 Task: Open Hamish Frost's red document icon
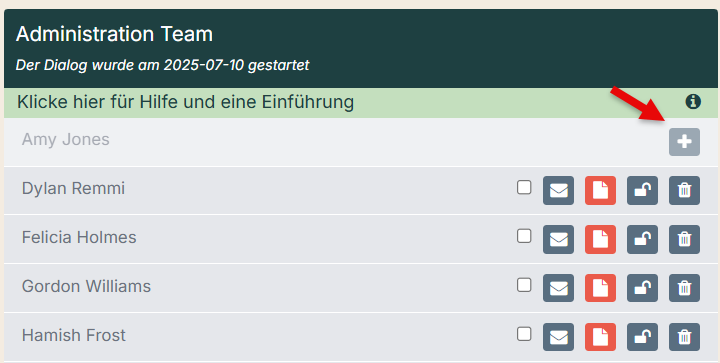pos(600,337)
